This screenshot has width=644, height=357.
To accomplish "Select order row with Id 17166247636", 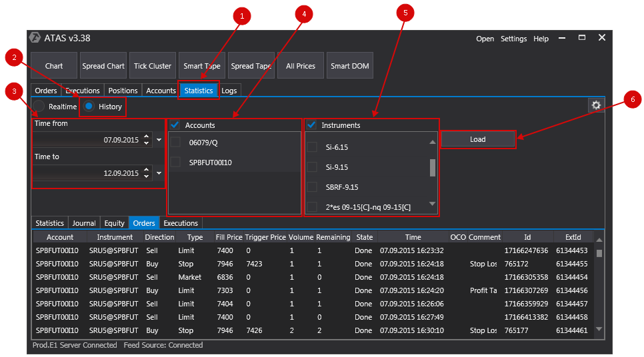I will click(x=313, y=250).
